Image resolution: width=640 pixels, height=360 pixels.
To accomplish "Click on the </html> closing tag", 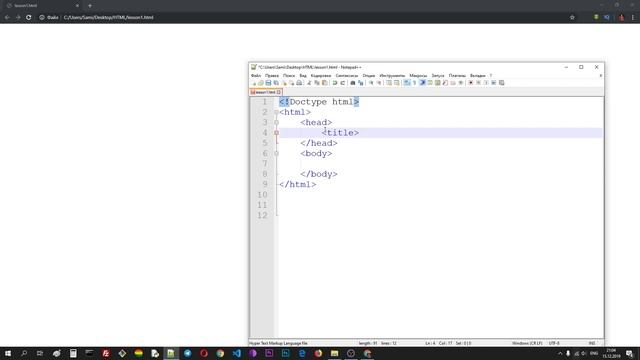I will [298, 184].
